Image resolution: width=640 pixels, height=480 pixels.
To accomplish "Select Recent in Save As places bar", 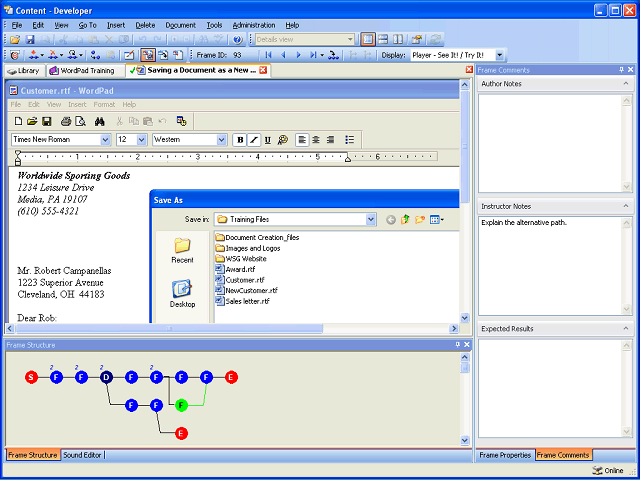I will (182, 250).
